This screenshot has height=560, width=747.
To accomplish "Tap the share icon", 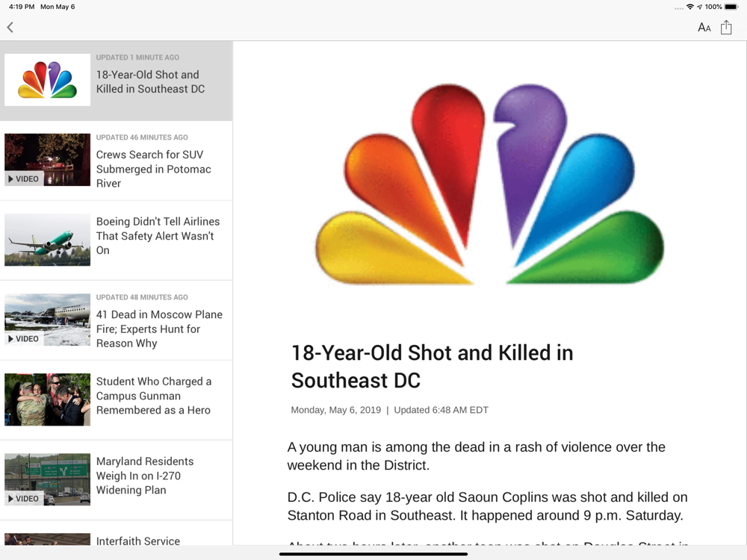I will pyautogui.click(x=726, y=27).
